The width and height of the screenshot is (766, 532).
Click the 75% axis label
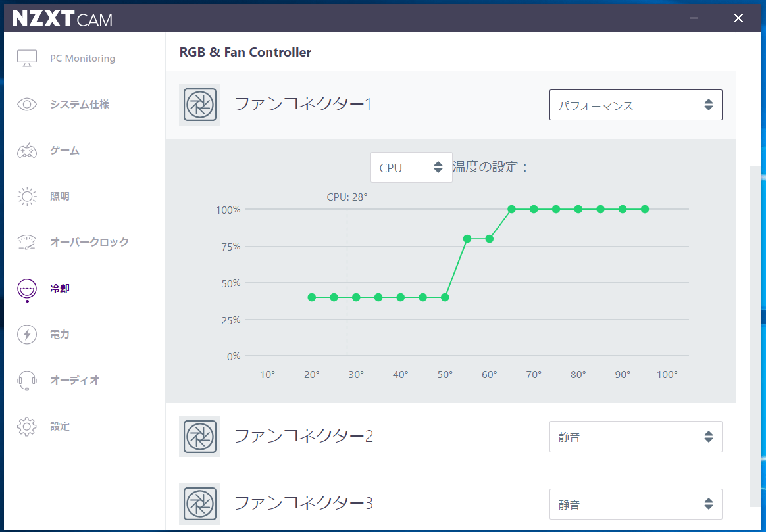[x=230, y=247]
